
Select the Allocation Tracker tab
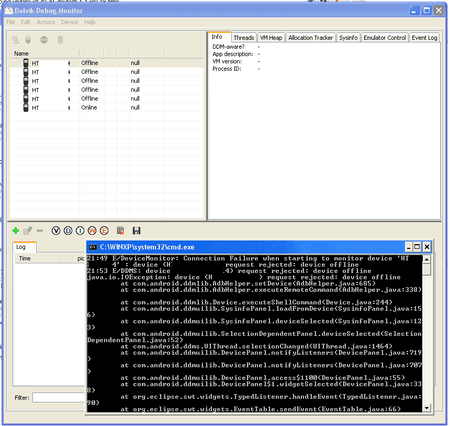click(x=310, y=38)
